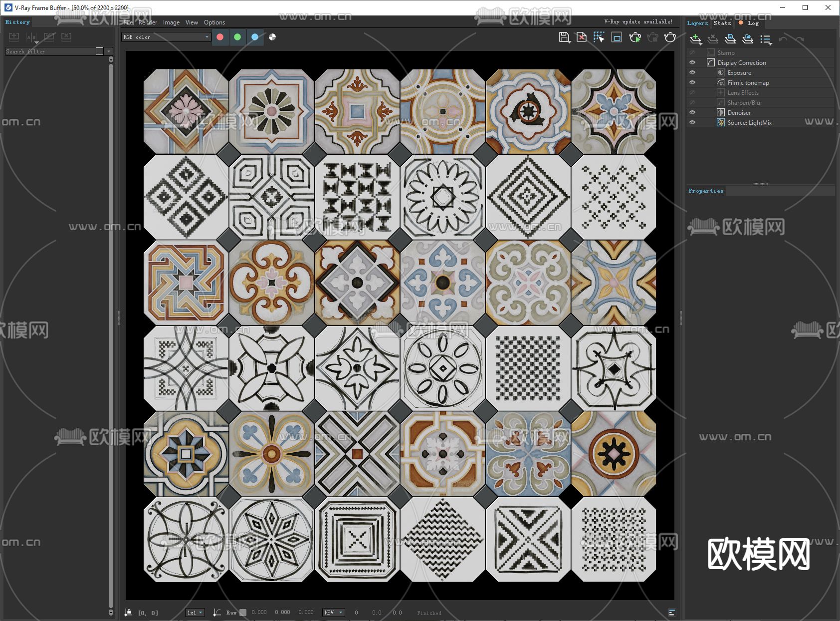Switch to the Stats tab
840x621 pixels.
click(722, 23)
